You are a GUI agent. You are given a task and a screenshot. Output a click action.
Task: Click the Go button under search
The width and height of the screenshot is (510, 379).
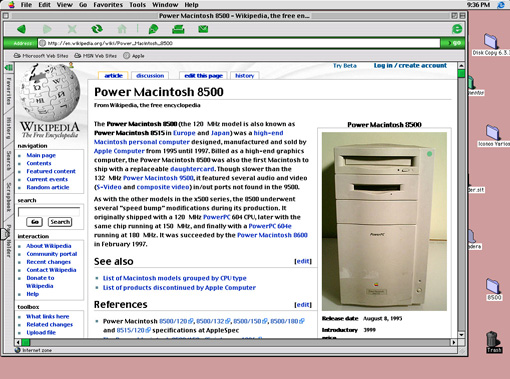[35, 222]
